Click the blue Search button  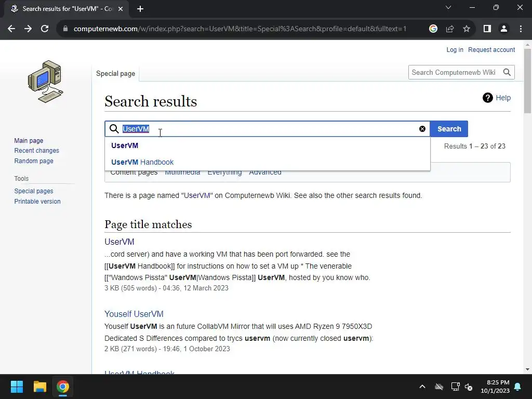coord(449,129)
